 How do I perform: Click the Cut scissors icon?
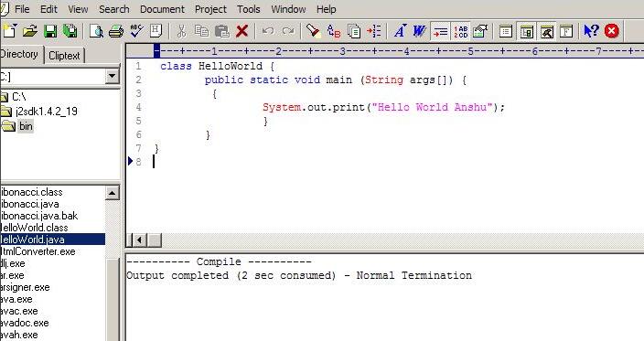tap(181, 31)
